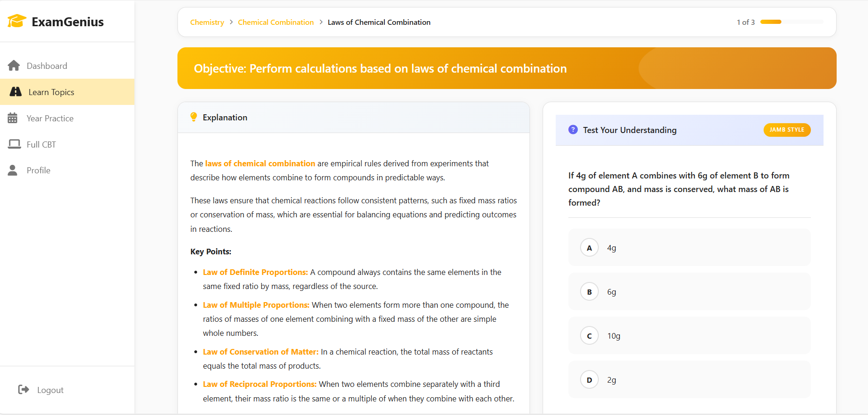Click the question mark icon beside Test Your Understanding
Viewport: 868px width, 415px height.
pos(573,130)
